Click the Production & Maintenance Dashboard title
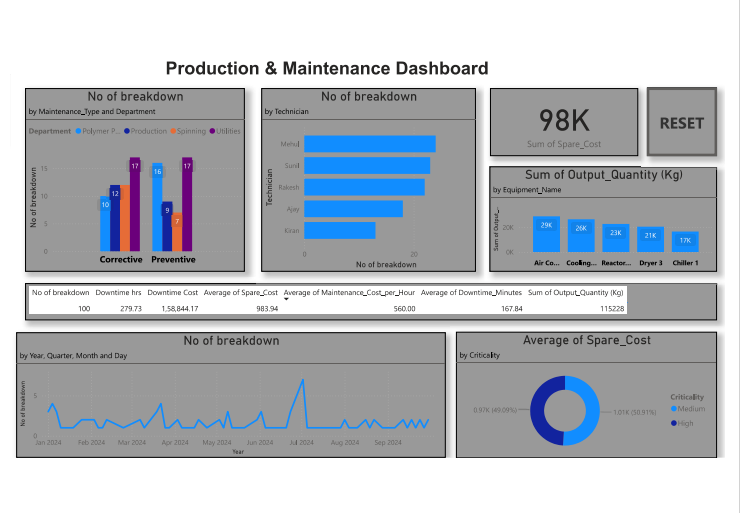This screenshot has width=740, height=513. point(327,68)
